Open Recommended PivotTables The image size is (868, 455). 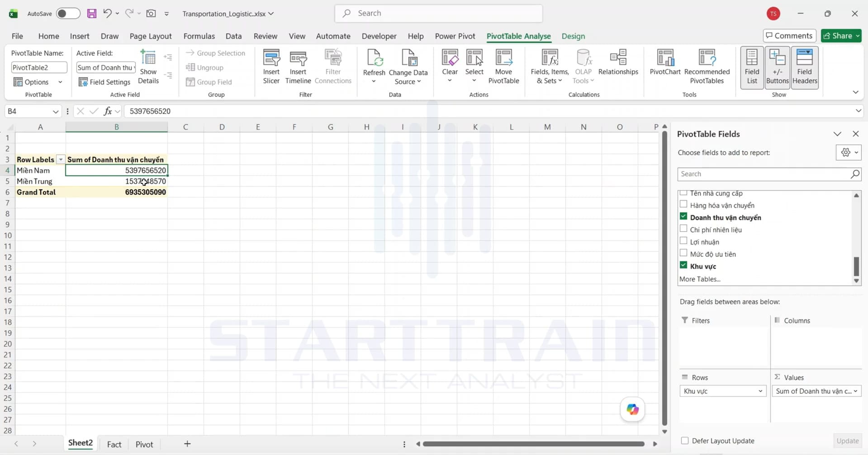click(x=707, y=67)
